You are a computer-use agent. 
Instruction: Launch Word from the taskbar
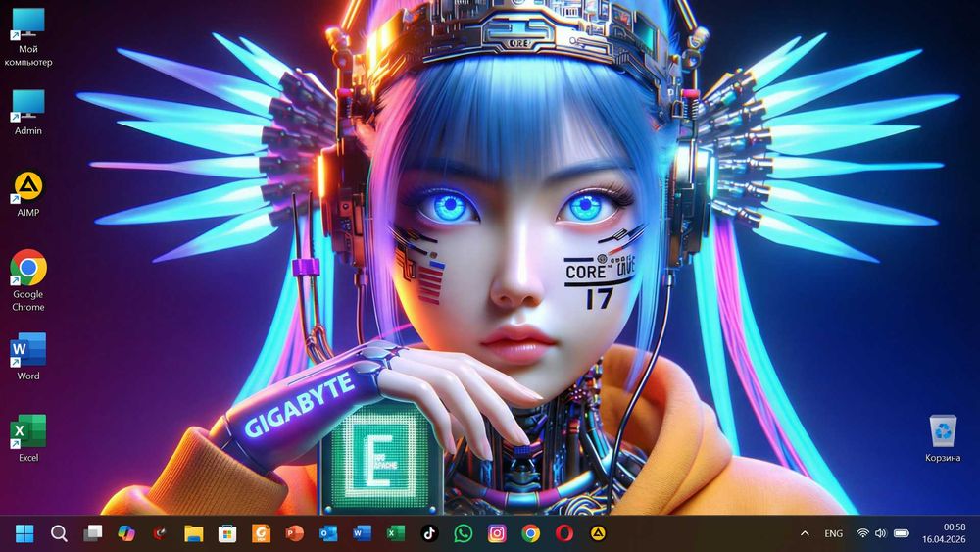362,533
